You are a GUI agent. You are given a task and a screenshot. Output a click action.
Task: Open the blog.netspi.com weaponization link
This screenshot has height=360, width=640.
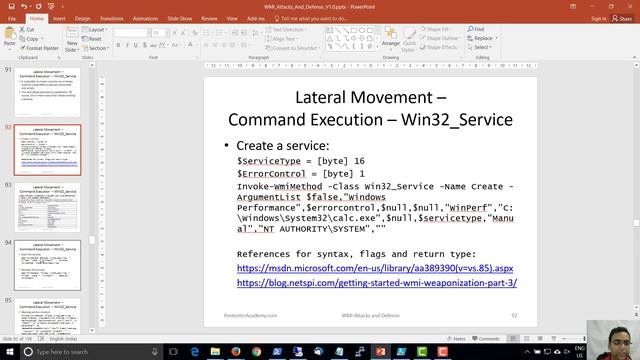pyautogui.click(x=377, y=282)
